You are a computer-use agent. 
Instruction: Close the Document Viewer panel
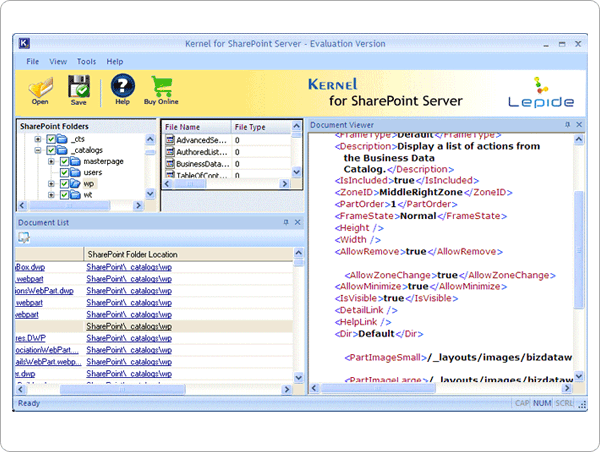[x=579, y=124]
